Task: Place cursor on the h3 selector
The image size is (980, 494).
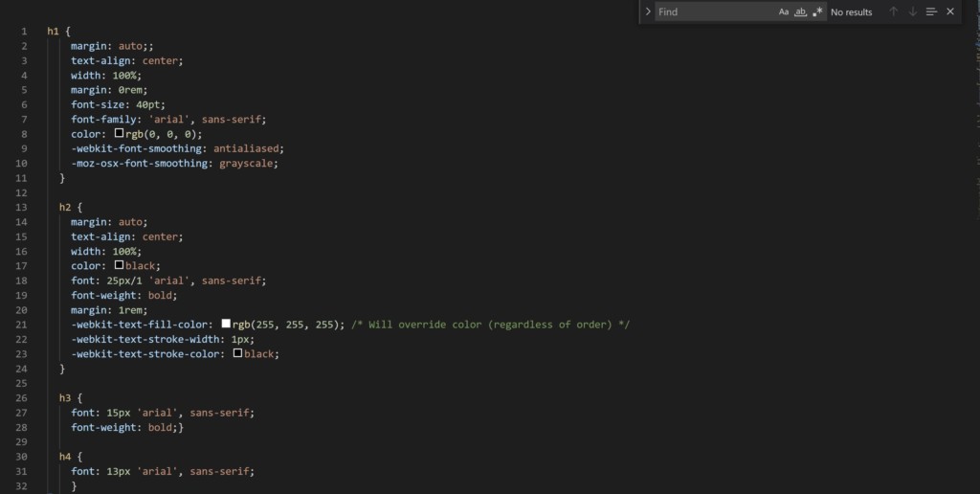Action: click(64, 397)
